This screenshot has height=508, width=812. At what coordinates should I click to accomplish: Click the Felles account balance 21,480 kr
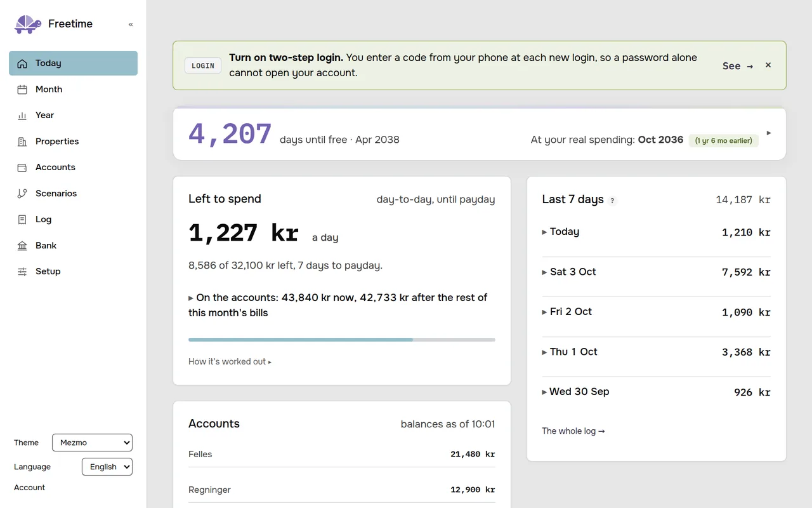click(473, 454)
